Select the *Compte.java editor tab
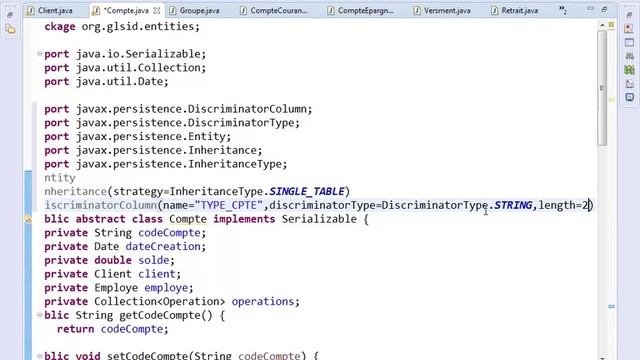This screenshot has width=640, height=360. 126,11
